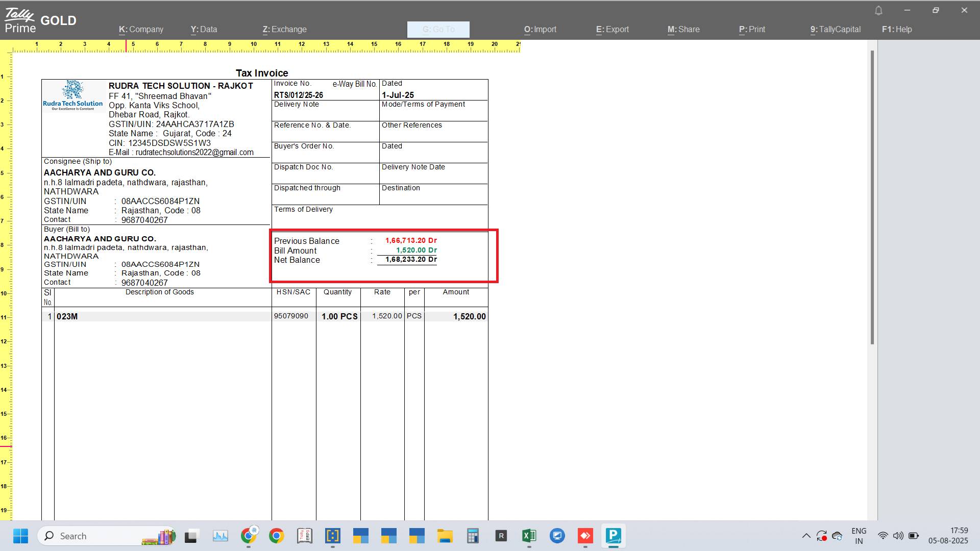Open File Explorer from the taskbar
Screen dimensions: 980x551
pyautogui.click(x=445, y=536)
